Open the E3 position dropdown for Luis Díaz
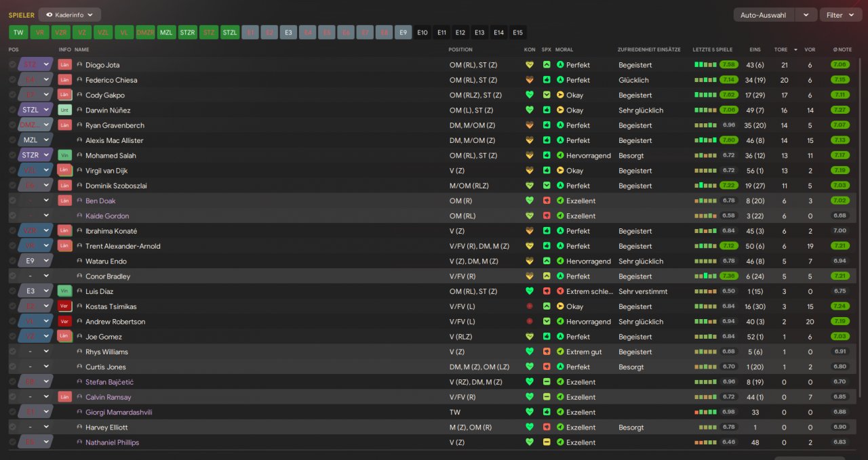Screen dimensions: 868x460 coord(35,291)
